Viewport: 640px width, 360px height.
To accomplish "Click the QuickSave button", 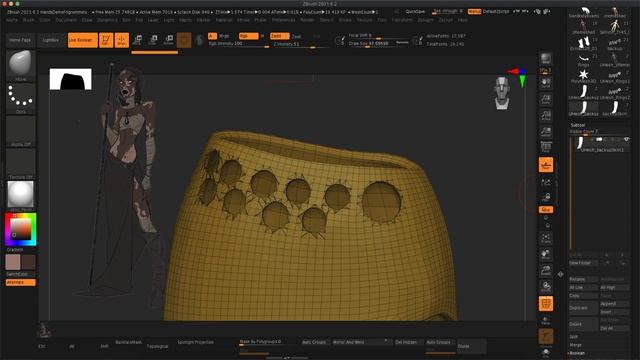I will point(415,11).
